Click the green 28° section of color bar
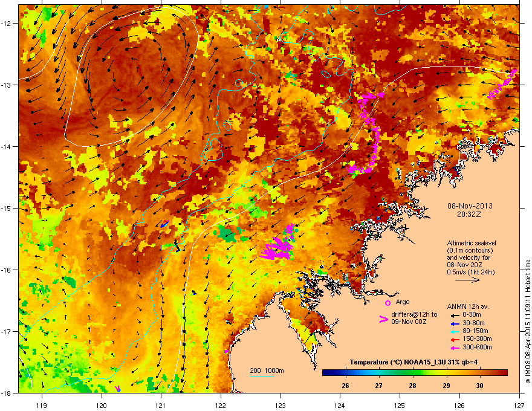532x411 pixels. (x=412, y=373)
